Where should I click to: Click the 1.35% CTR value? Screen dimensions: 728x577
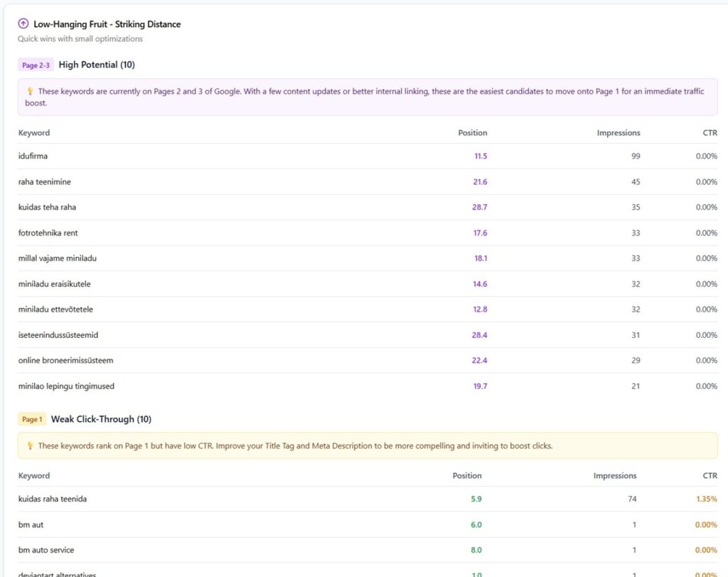click(706, 499)
